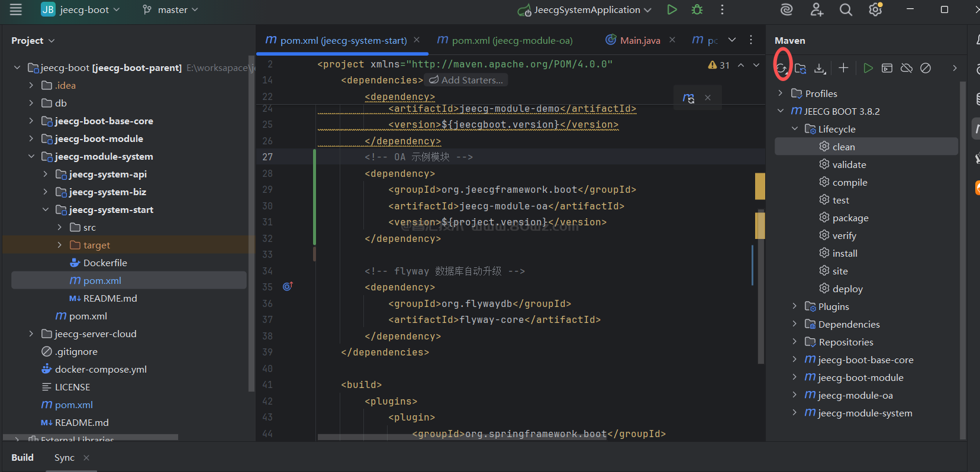The width and height of the screenshot is (980, 472).
Task: Open JeecgSystemApplication run configuration dropdown
Action: pos(585,9)
